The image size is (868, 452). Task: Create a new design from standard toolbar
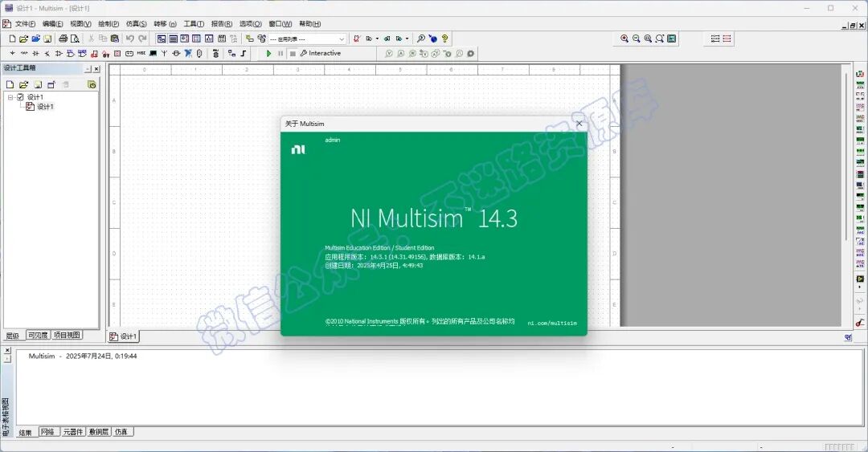pyautogui.click(x=12, y=39)
